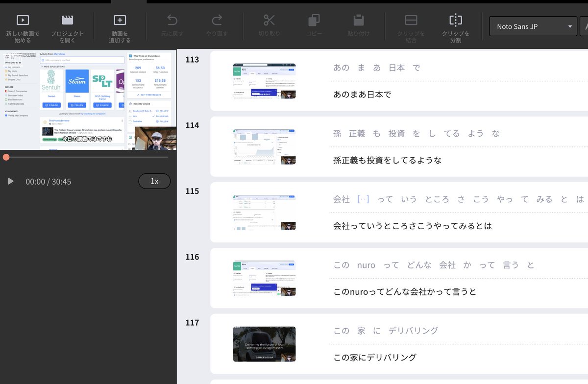
Task: Undo with the 元に戻す arrow
Action: [x=172, y=20]
